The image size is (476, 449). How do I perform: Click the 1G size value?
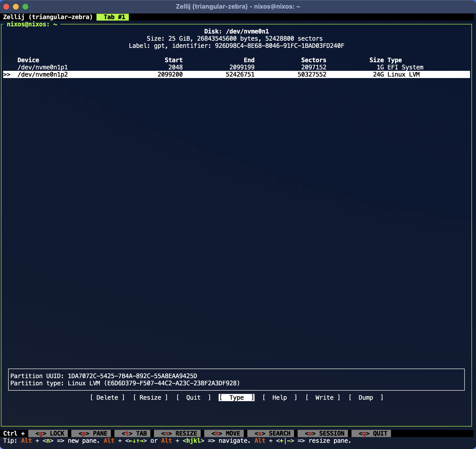pos(380,67)
